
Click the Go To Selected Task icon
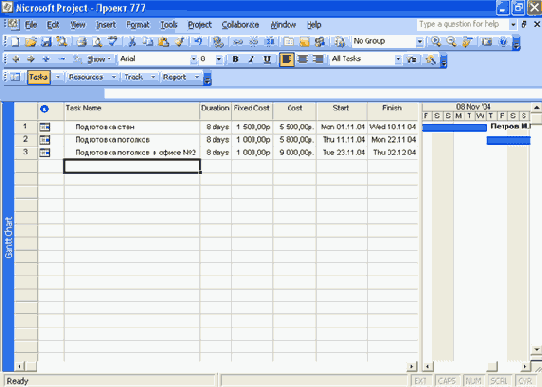pyautogui.click(x=467, y=42)
